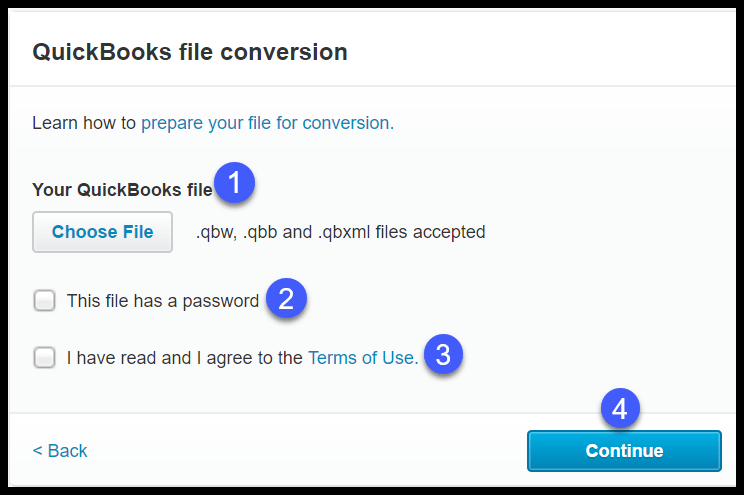
Task: Click the 'I have read and I agree' label text
Action: tap(184, 358)
